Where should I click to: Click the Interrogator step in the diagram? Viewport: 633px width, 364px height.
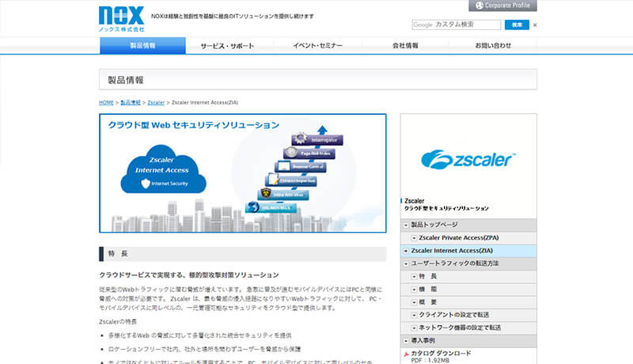click(317, 140)
